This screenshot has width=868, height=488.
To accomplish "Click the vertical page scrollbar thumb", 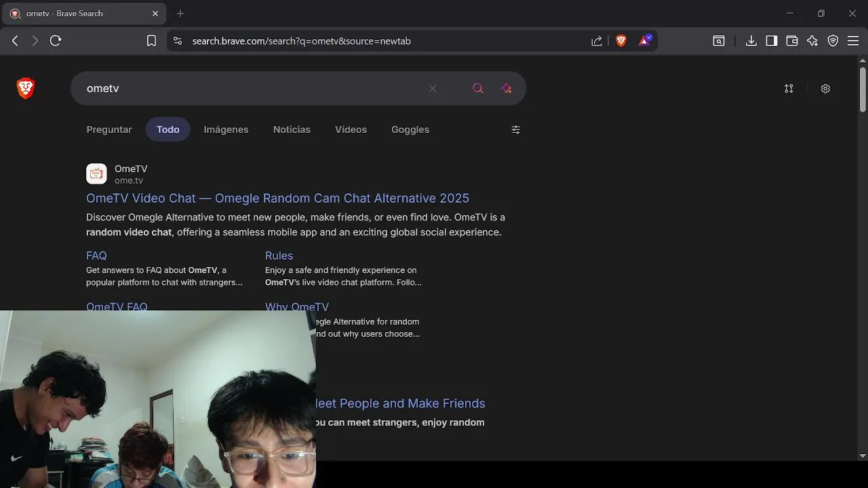I will coord(863,89).
